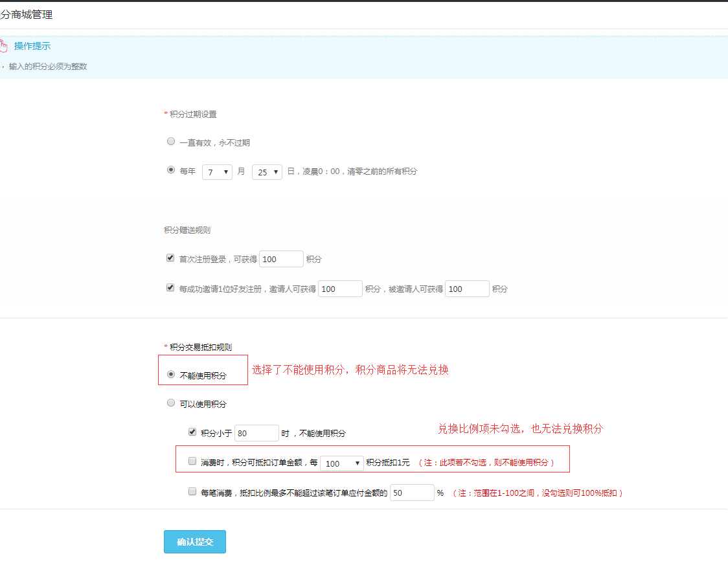Click the first registration points input field
Viewport: 728px width, 578px height.
click(281, 259)
